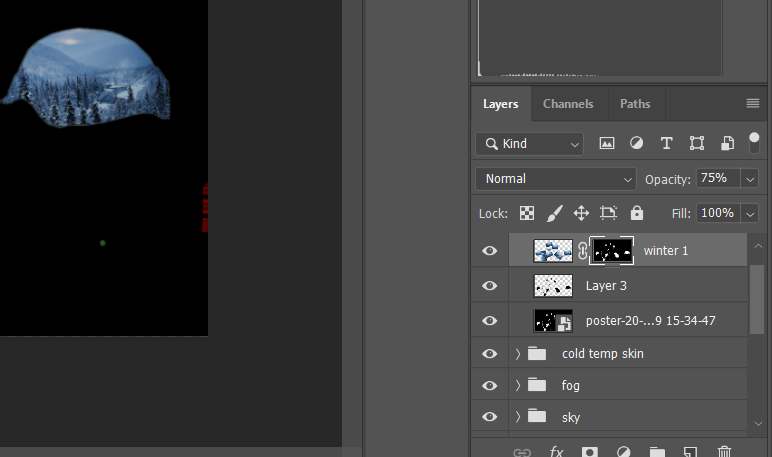Hide the sky group
The image size is (772, 457).
pyautogui.click(x=489, y=417)
